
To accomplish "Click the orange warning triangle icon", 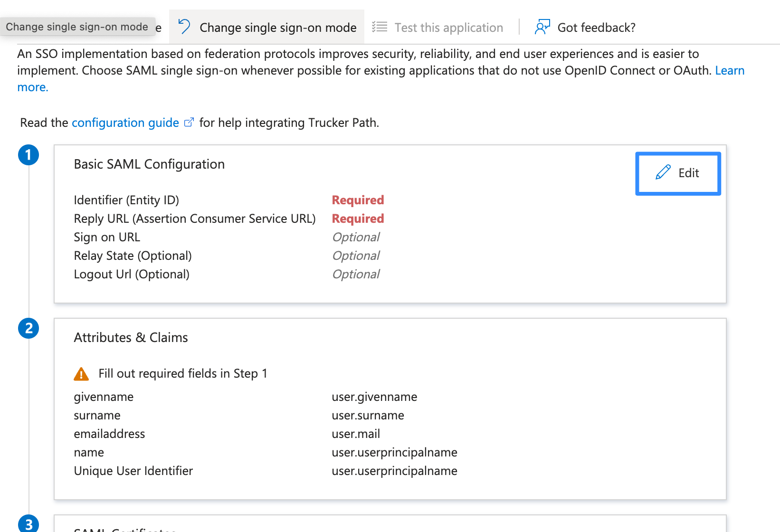I will pyautogui.click(x=81, y=374).
